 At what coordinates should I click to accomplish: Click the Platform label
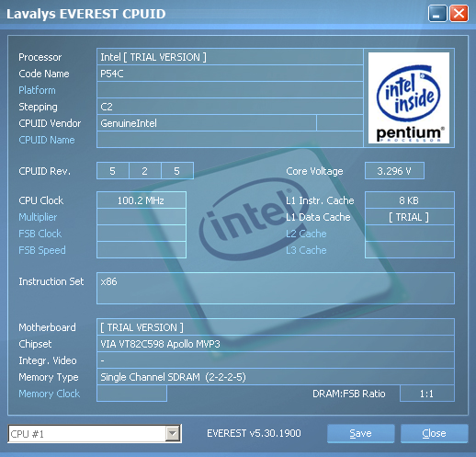[x=37, y=90]
